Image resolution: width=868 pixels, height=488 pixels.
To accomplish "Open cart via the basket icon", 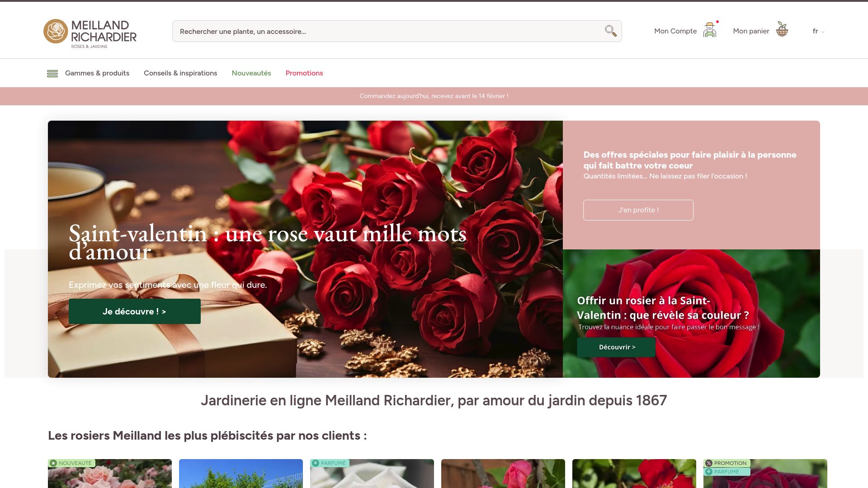I will tap(782, 29).
